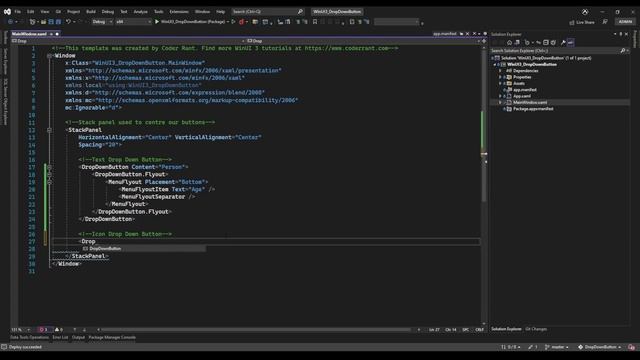
Task: Select MainWindow.xaml in Solution Explorer
Action: 530,102
